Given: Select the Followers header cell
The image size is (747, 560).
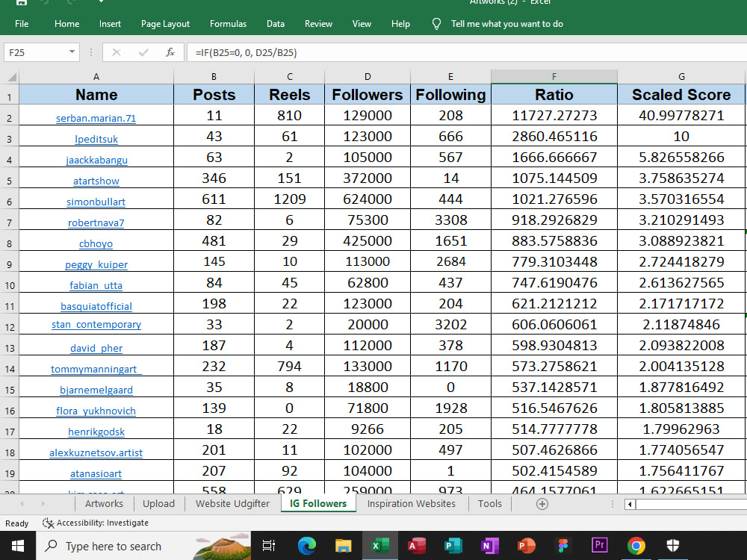Looking at the screenshot, I should point(368,94).
